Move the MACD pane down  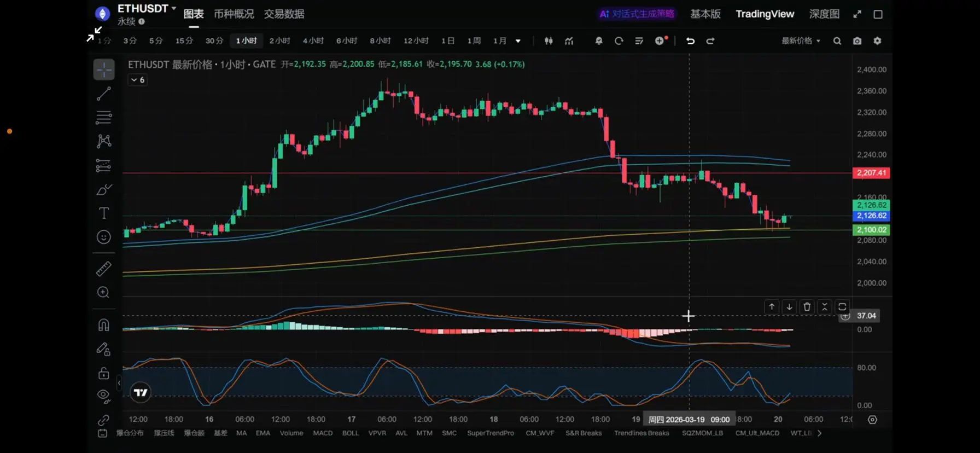(x=789, y=307)
